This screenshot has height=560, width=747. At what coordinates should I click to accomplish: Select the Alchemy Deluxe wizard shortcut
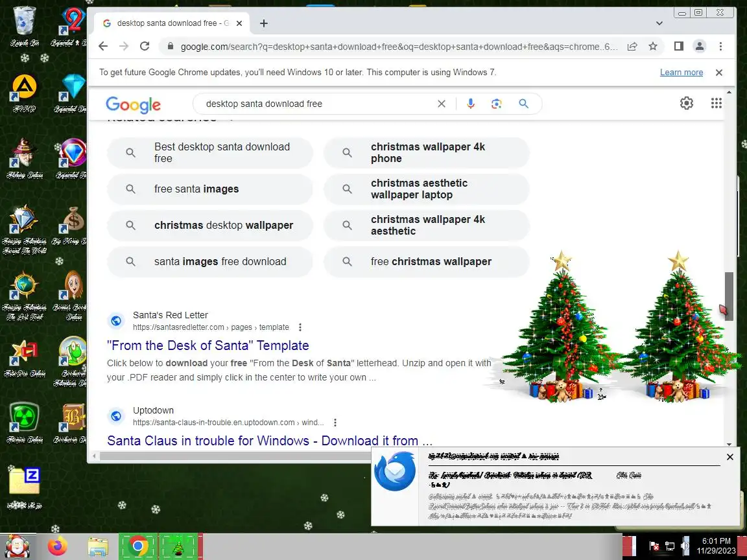(x=24, y=159)
